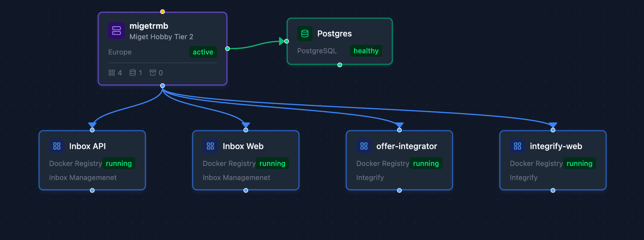
Task: Click the Europe region label
Action: 120,52
